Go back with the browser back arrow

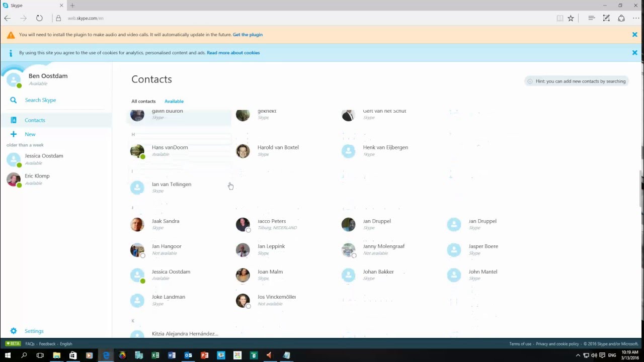click(x=8, y=18)
